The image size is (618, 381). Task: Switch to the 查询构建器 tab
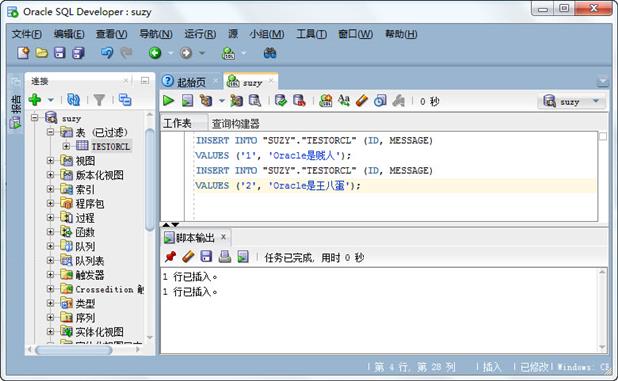[236, 124]
